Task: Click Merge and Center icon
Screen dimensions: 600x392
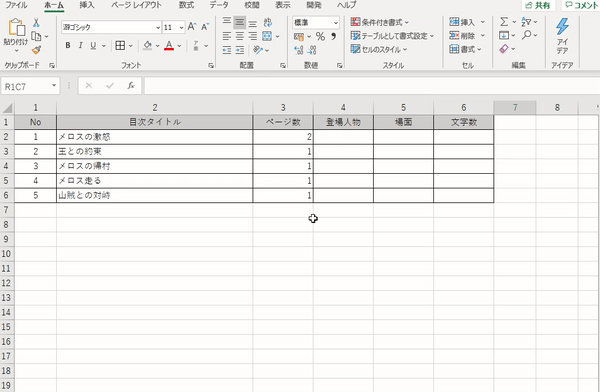Action: (267, 36)
